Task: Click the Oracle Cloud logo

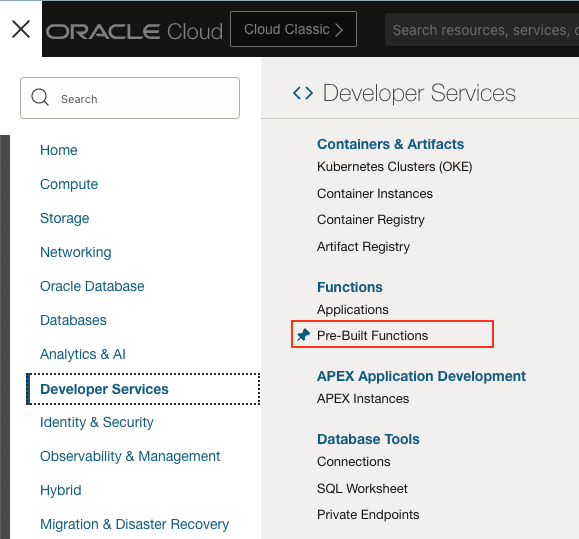Action: pos(134,31)
